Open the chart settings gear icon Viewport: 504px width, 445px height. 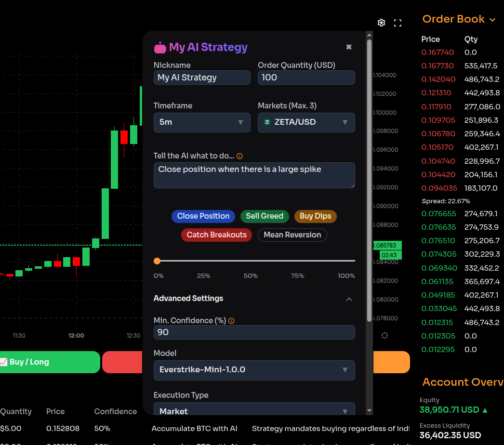pyautogui.click(x=381, y=23)
